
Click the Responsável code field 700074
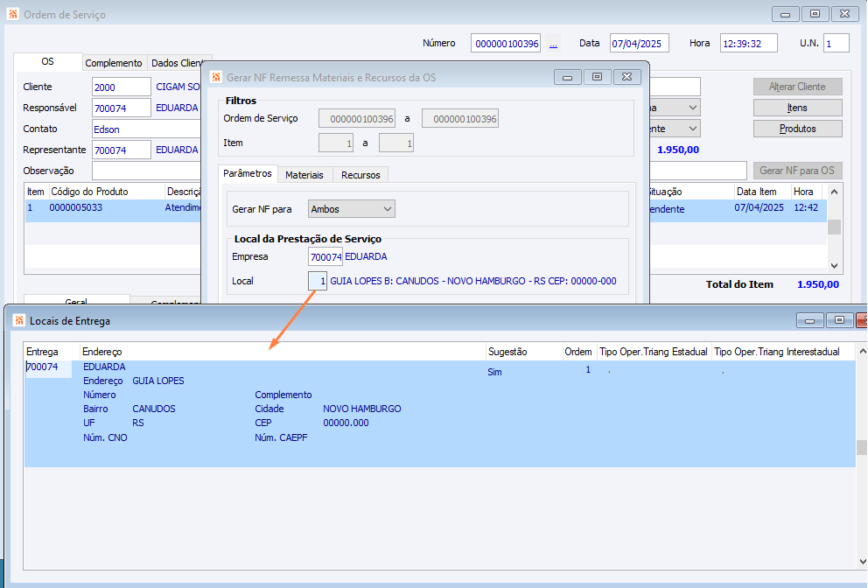point(122,108)
